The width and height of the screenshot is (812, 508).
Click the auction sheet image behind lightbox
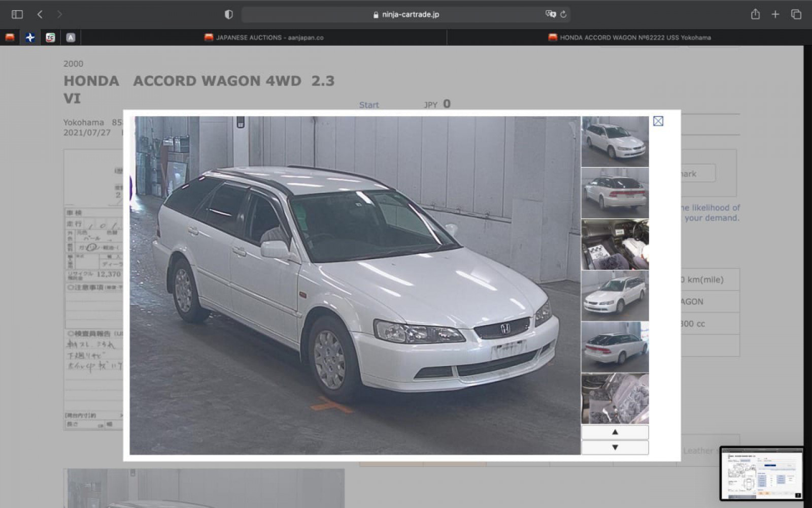(x=93, y=290)
